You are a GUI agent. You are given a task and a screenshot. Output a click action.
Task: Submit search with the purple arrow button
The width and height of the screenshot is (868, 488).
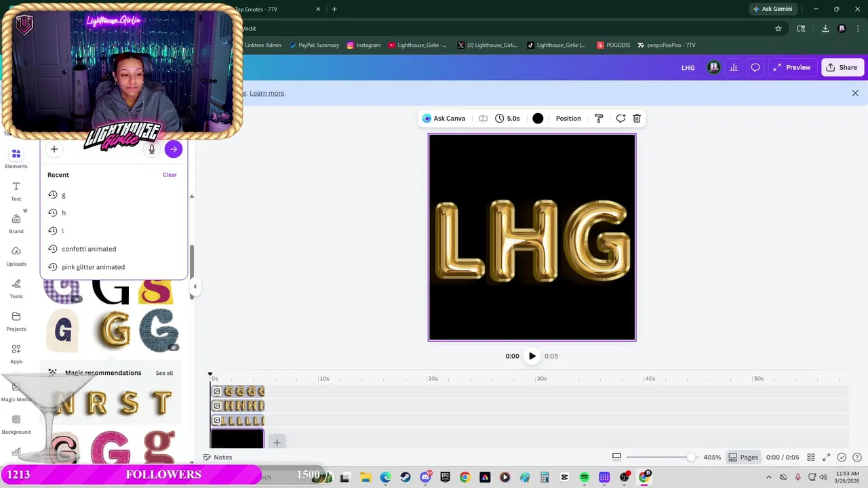pyautogui.click(x=174, y=149)
